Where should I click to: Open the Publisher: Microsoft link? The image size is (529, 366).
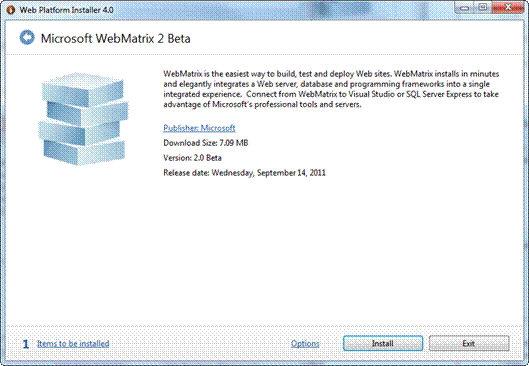[x=199, y=128]
